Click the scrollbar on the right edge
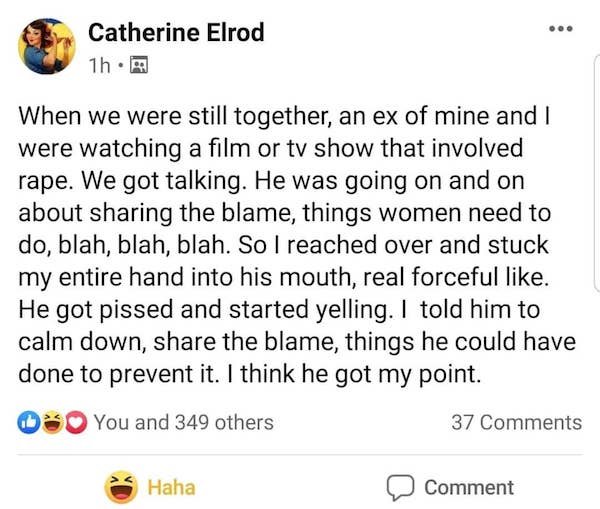Viewport: 600px width, 509px height. 597,174
